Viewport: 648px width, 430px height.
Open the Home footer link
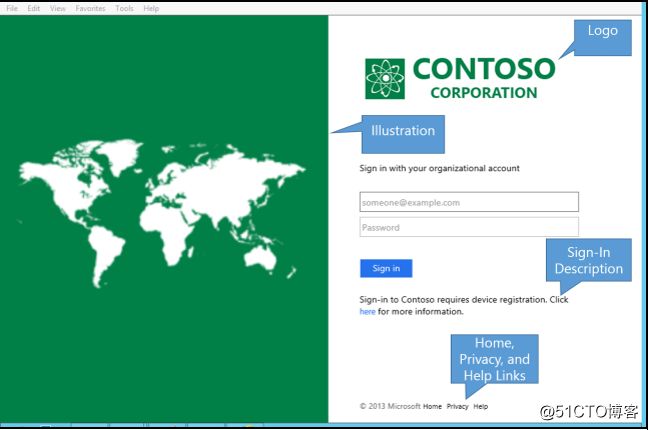click(432, 406)
